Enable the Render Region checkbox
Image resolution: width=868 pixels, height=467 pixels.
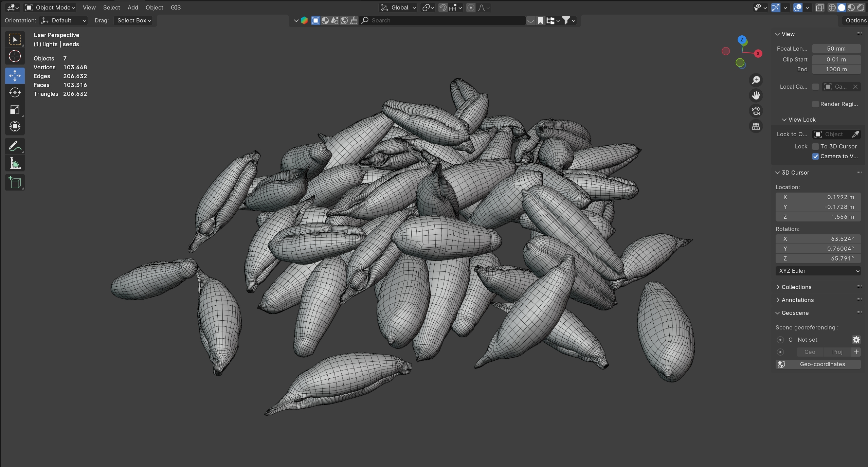point(815,104)
